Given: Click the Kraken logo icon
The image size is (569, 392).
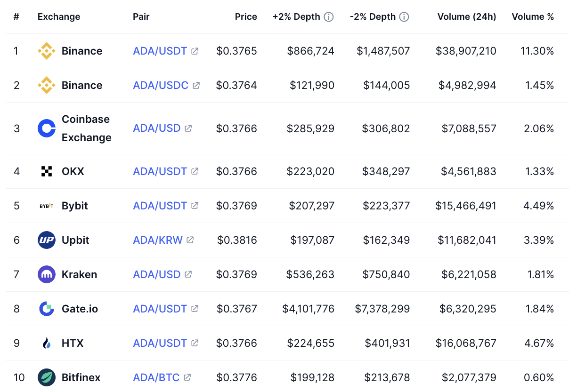Looking at the screenshot, I should click(47, 274).
